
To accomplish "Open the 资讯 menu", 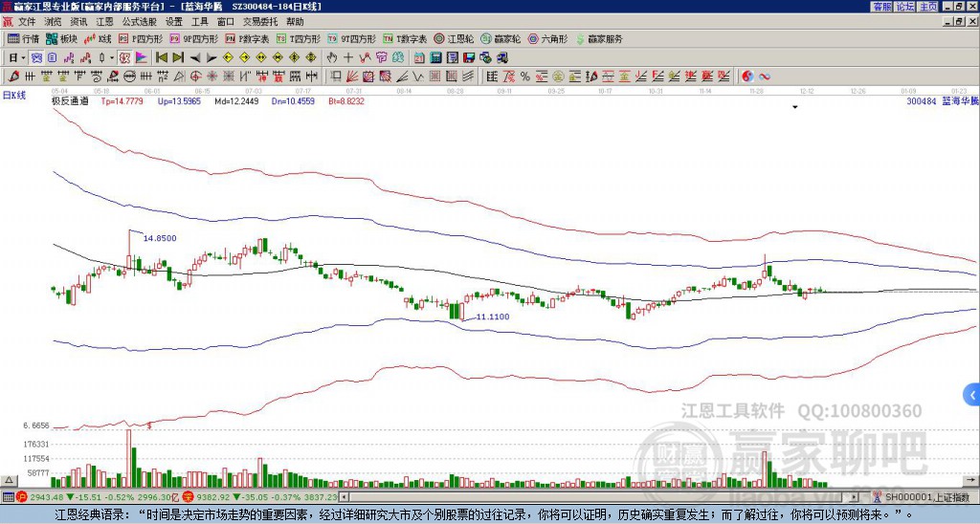I will 78,22.
